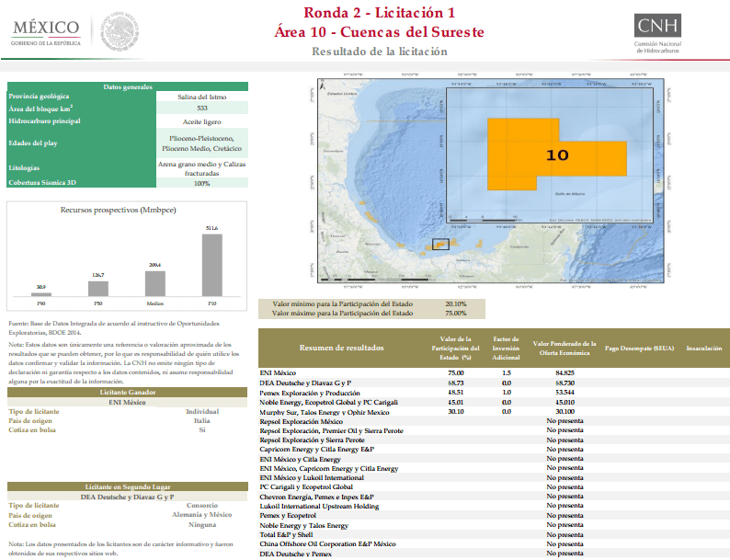Click the P10 bar labeled 511.6
The height and width of the screenshot is (560, 730).
(211, 265)
